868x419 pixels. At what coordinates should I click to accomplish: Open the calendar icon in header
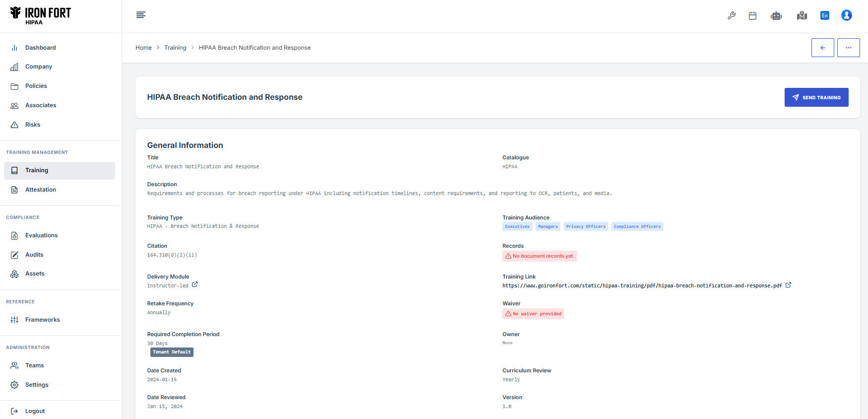752,16
